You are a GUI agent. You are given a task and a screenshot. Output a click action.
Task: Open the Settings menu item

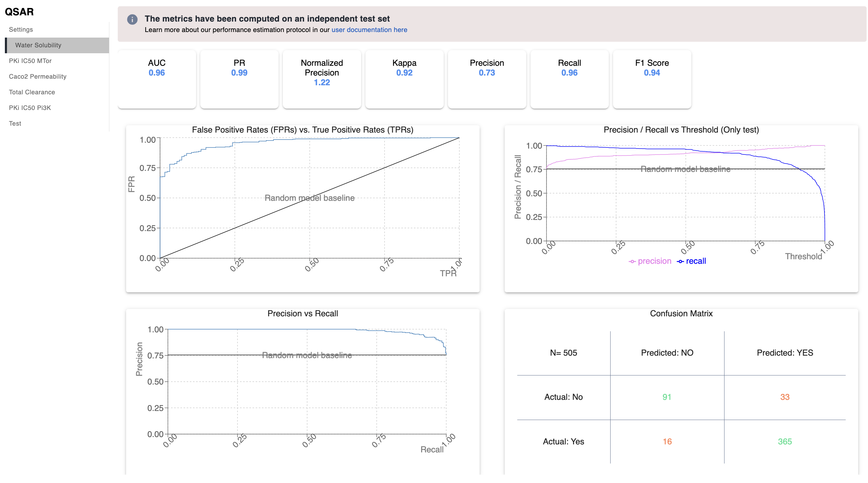pyautogui.click(x=21, y=30)
